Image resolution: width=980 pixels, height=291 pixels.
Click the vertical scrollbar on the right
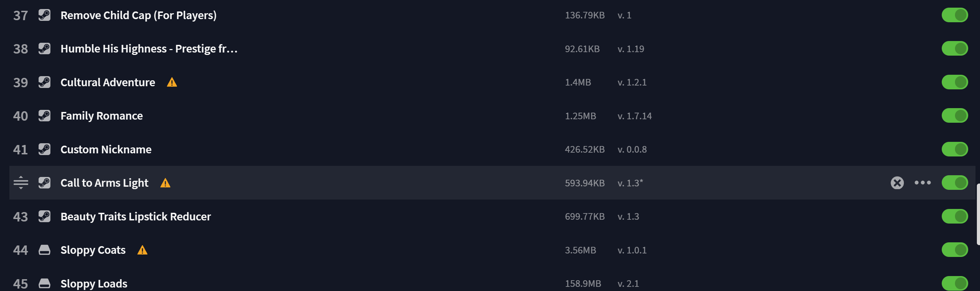tap(978, 214)
